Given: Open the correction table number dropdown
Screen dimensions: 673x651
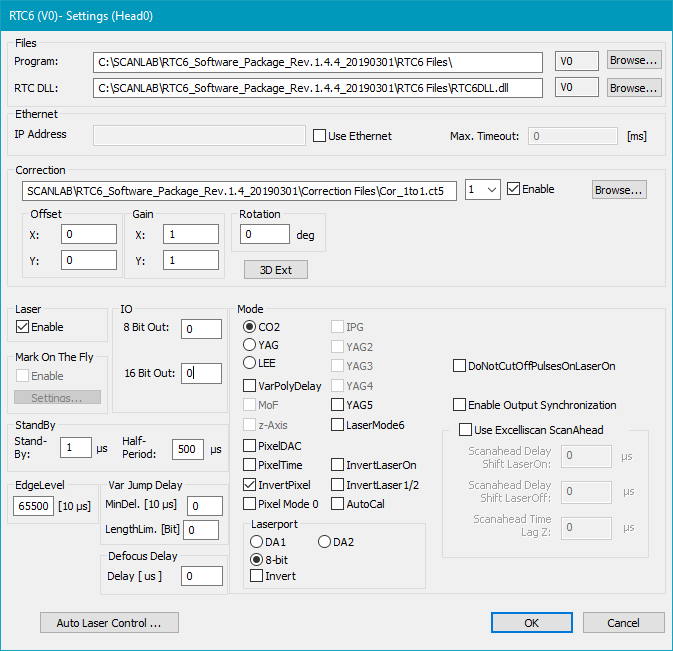Looking at the screenshot, I should (483, 189).
